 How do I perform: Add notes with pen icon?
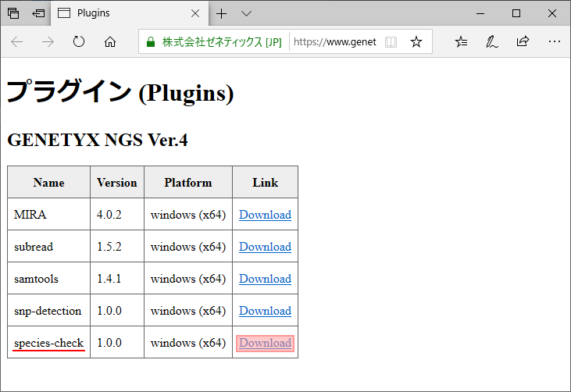coord(491,42)
